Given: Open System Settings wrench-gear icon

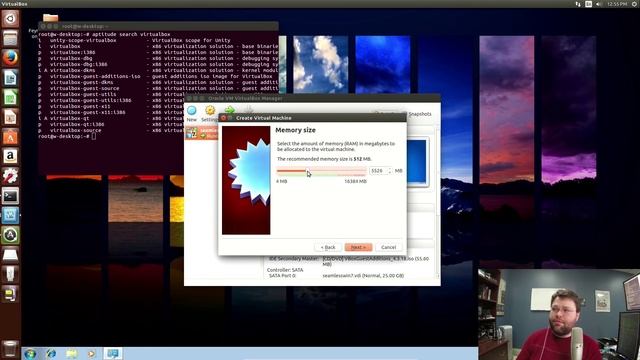Looking at the screenshot, I should 10,176.
